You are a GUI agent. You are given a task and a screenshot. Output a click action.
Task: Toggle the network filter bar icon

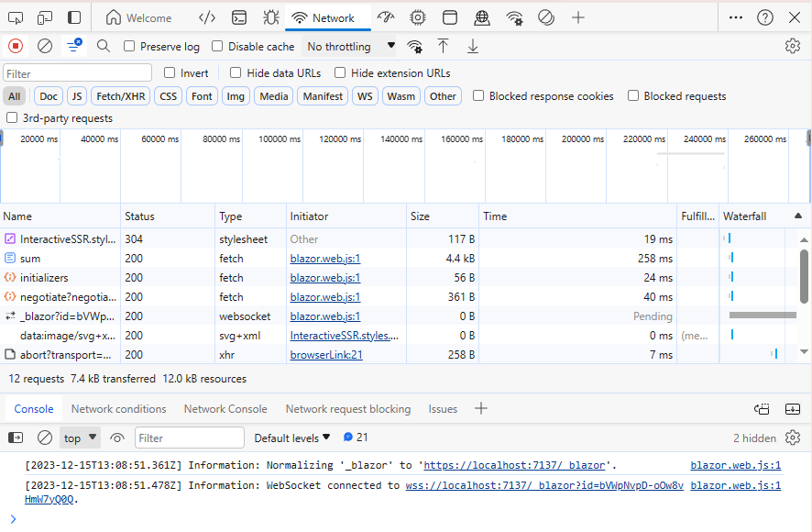(74, 46)
